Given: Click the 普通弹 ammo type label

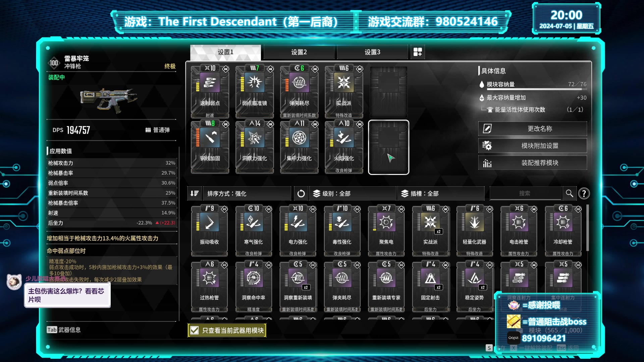Looking at the screenshot, I should (x=158, y=130).
